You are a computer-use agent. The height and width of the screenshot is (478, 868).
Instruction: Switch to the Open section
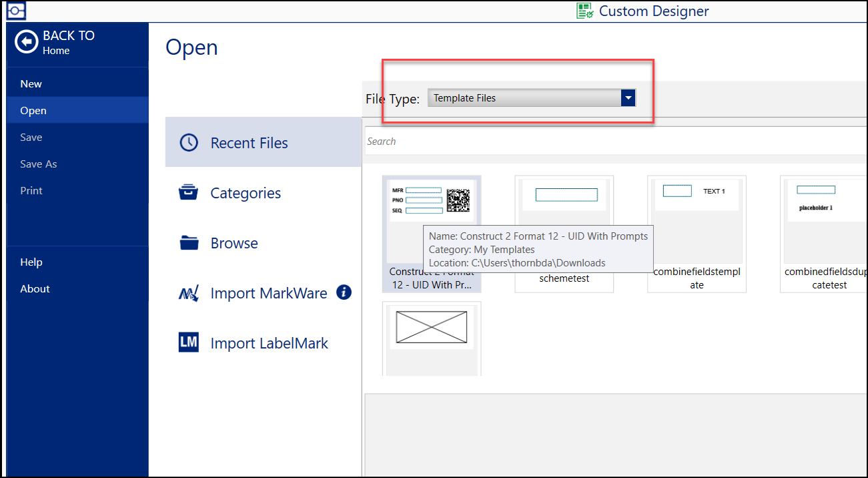tap(33, 110)
